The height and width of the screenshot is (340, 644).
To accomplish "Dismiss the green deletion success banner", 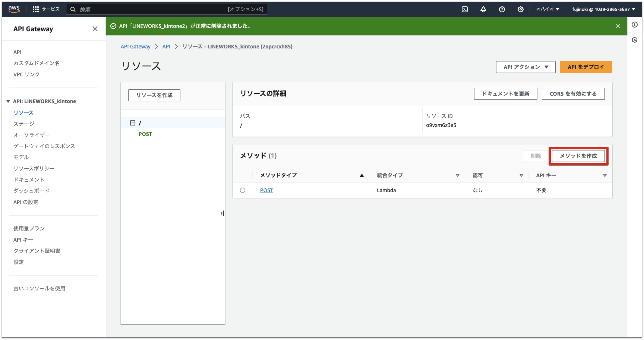I will tap(618, 26).
